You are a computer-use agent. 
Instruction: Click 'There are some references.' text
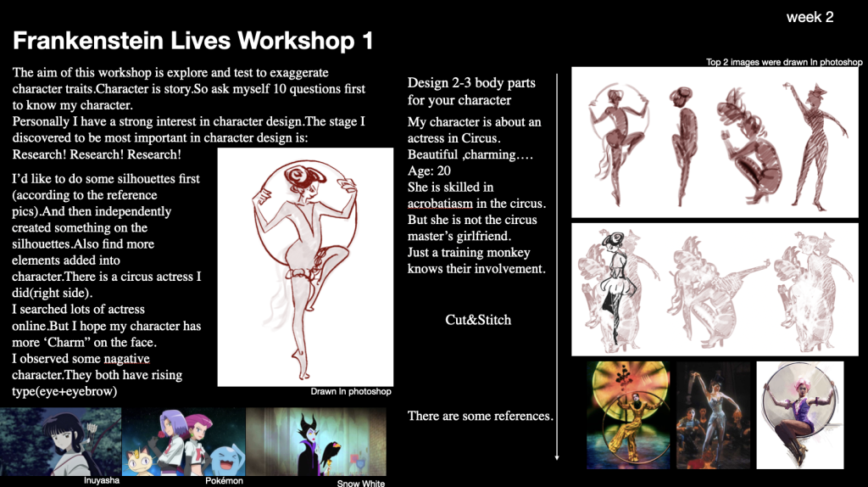[x=481, y=416]
